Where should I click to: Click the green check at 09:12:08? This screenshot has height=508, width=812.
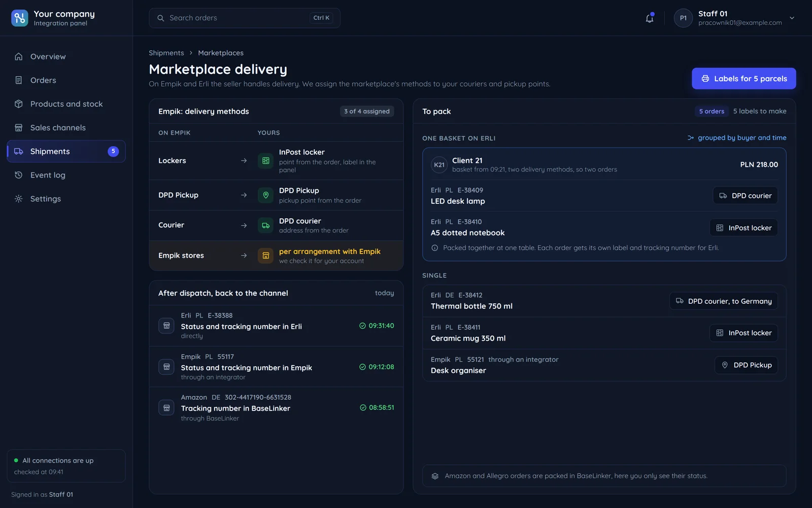pos(362,367)
